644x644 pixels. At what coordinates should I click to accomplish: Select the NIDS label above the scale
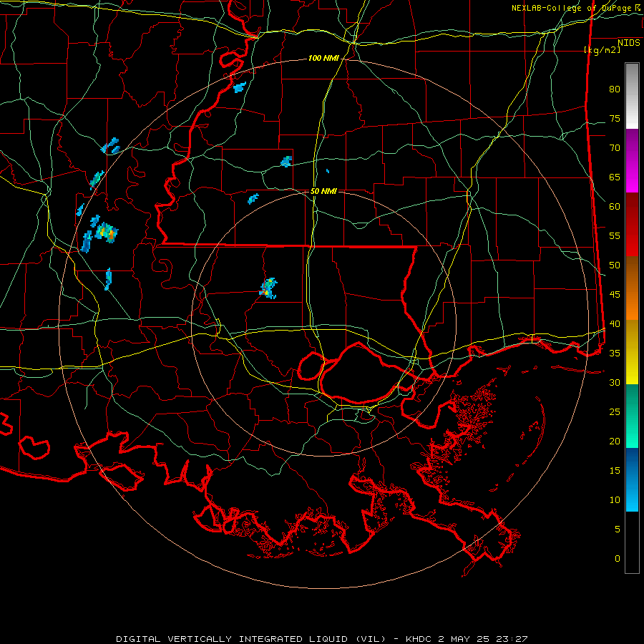pos(629,43)
